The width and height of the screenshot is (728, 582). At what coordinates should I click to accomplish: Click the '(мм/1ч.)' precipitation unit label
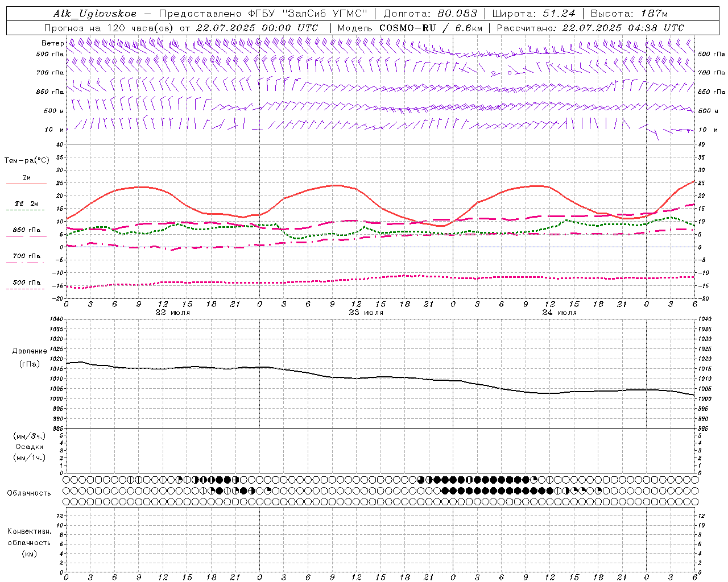pyautogui.click(x=30, y=458)
